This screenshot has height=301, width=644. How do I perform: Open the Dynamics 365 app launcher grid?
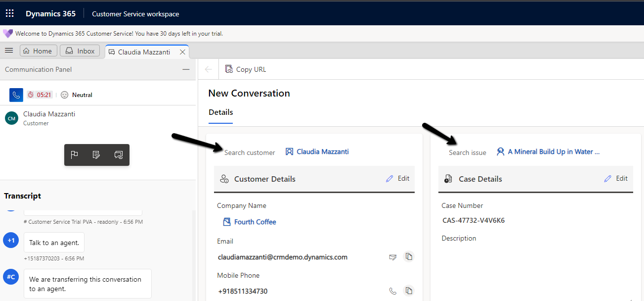[10, 13]
